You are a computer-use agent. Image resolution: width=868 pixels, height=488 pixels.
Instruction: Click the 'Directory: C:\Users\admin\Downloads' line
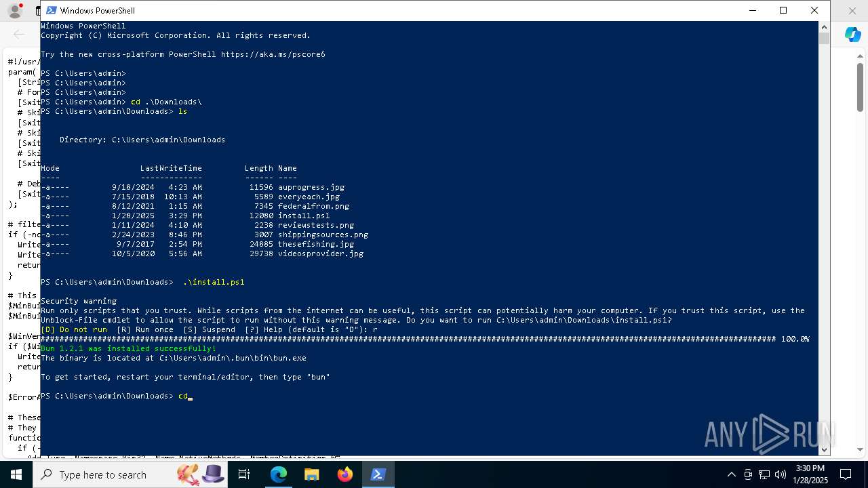click(x=142, y=140)
